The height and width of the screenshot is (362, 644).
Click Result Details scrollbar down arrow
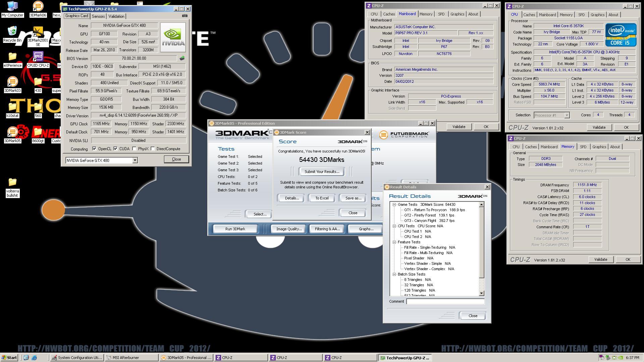(x=482, y=293)
